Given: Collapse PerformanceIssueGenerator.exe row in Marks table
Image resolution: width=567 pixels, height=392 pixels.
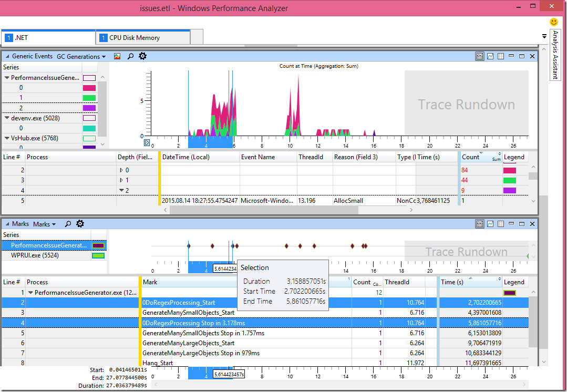Looking at the screenshot, I should point(30,293).
